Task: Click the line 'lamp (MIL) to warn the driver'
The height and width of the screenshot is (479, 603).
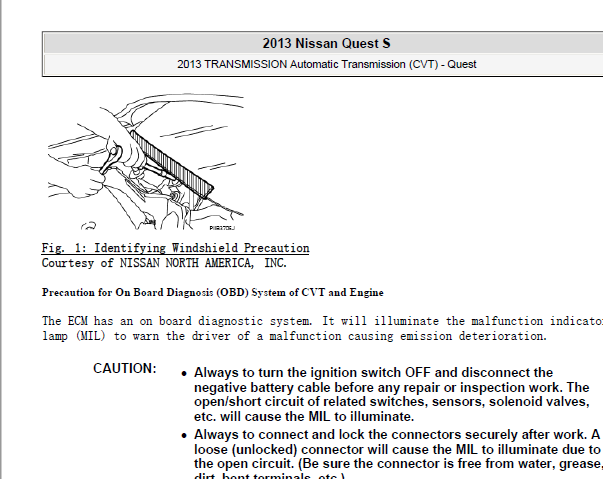Action: point(294,336)
